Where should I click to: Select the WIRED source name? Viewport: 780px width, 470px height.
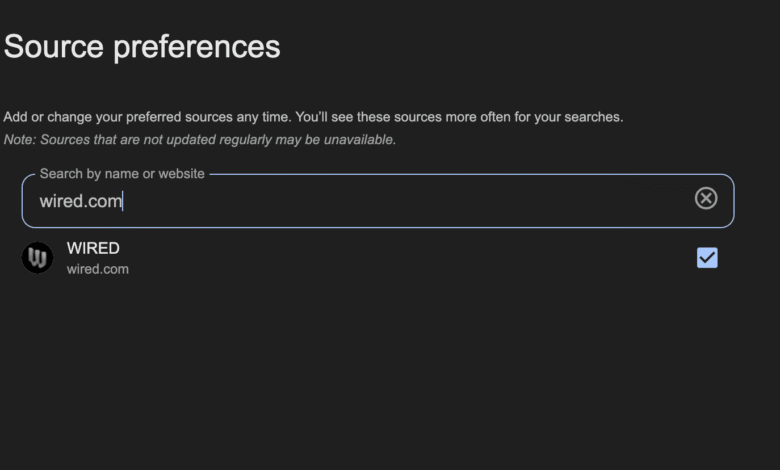93,248
